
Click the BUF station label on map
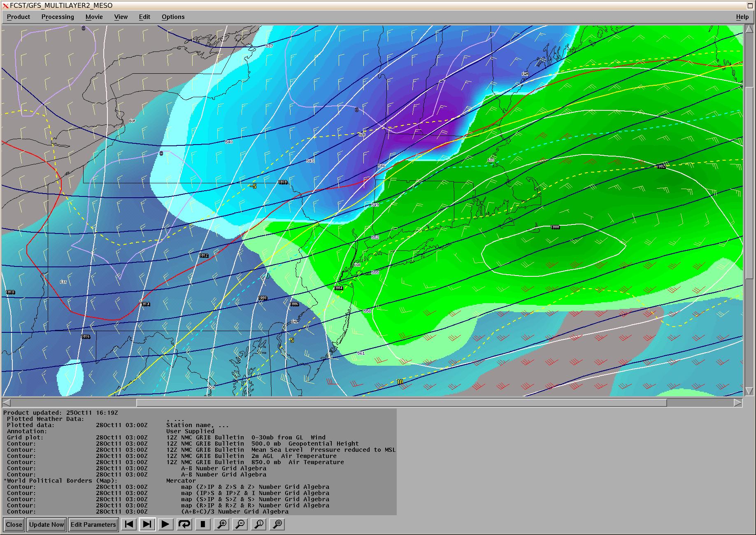click(x=132, y=121)
